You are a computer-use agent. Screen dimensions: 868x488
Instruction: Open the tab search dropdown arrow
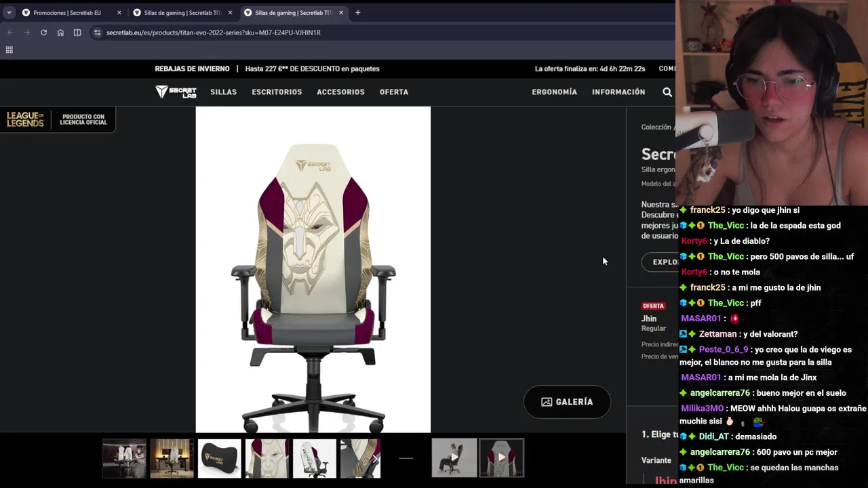pyautogui.click(x=9, y=12)
